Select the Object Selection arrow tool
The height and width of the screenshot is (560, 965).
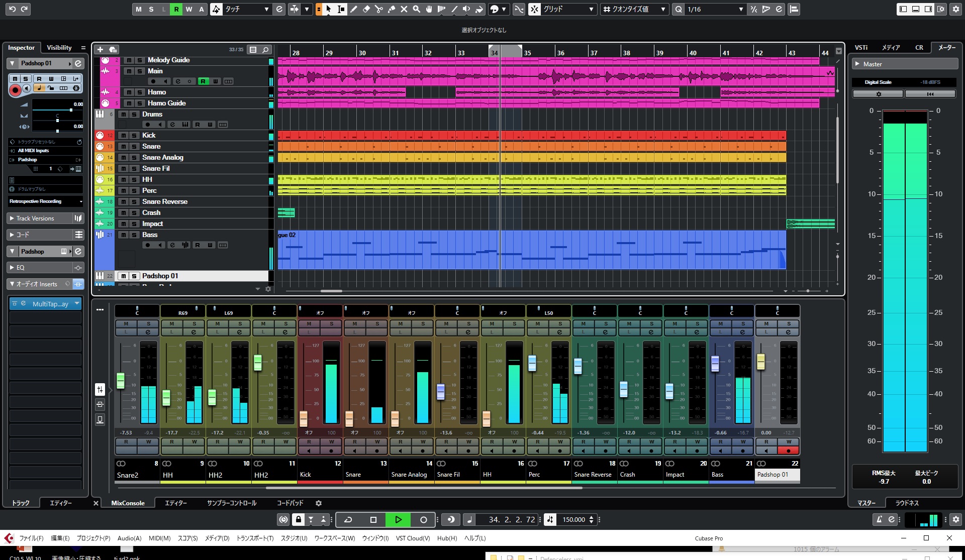(x=329, y=9)
